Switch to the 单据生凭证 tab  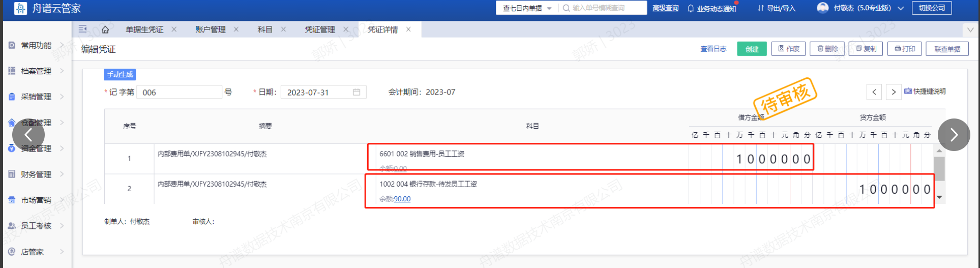point(144,29)
